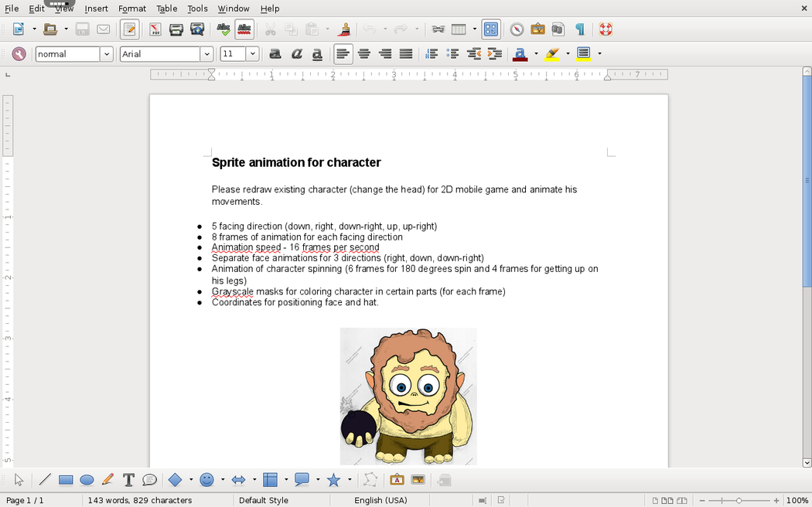Export document directly as PDF

[155, 29]
